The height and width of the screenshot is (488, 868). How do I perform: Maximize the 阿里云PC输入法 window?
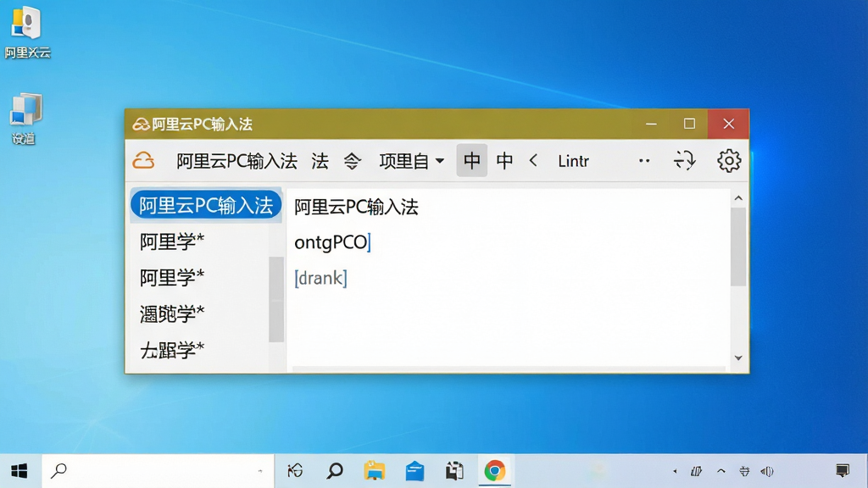[689, 124]
